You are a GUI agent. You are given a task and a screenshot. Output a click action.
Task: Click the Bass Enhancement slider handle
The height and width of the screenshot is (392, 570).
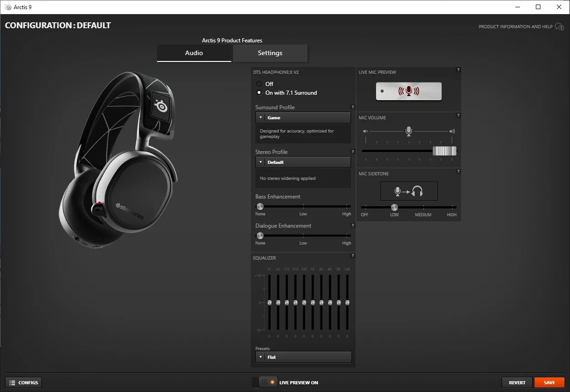[260, 206]
